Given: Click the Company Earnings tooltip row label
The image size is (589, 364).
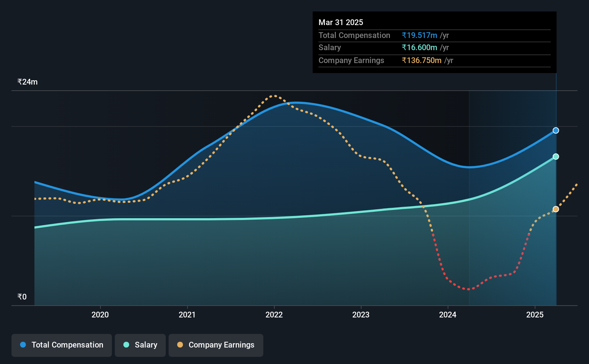Looking at the screenshot, I should [x=351, y=60].
